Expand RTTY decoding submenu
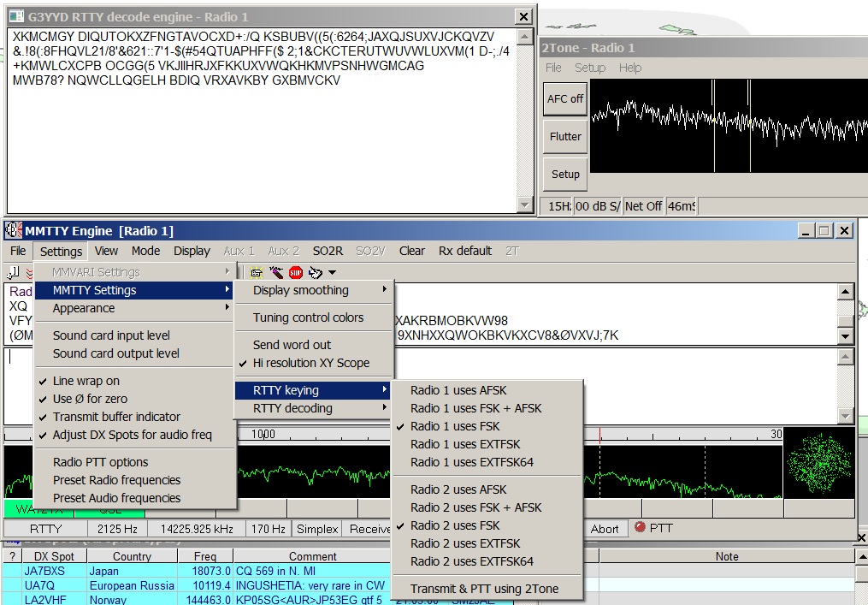The width and height of the screenshot is (868, 605). coord(315,408)
